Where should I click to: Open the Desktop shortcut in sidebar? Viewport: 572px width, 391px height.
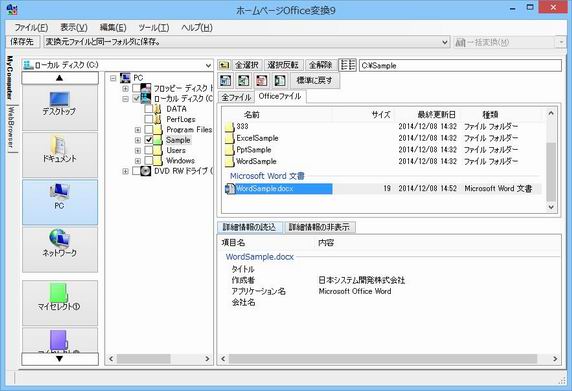60,108
